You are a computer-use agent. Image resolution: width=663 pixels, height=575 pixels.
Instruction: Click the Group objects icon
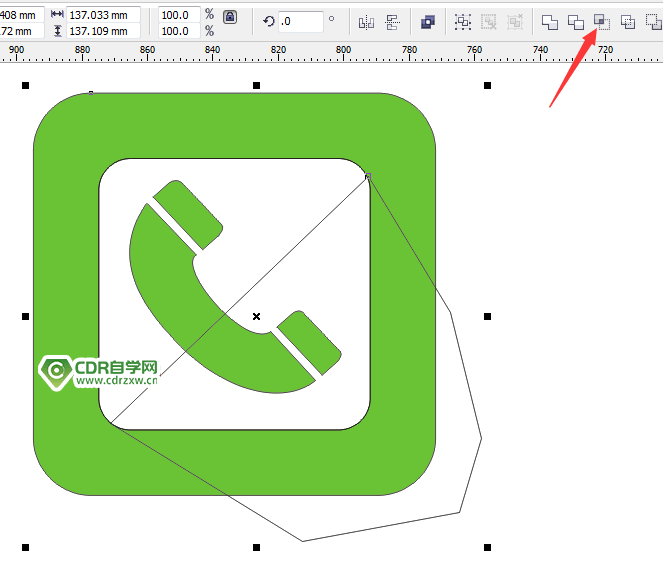click(x=463, y=22)
